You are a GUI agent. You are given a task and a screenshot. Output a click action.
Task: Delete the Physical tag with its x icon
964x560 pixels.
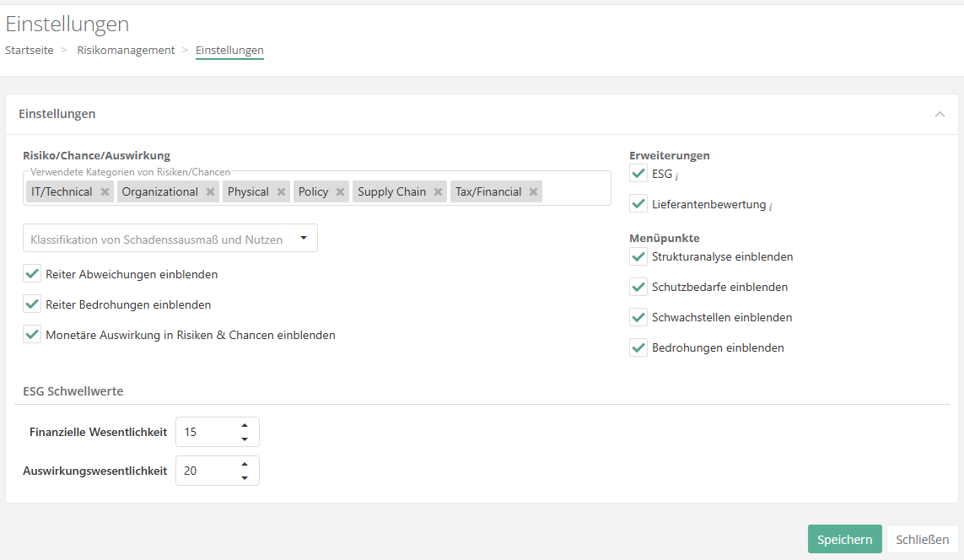point(281,192)
